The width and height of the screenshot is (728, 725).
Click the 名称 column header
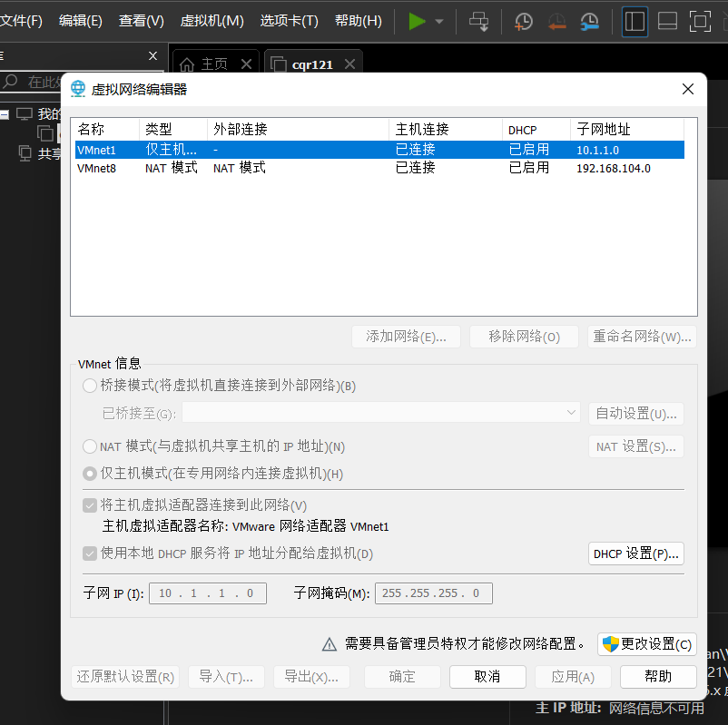[x=105, y=129]
